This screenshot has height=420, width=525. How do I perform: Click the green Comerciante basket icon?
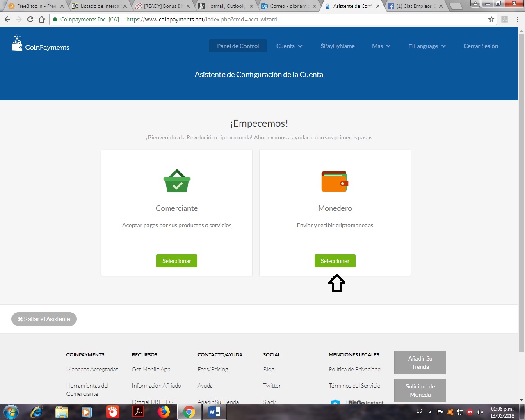[x=177, y=181]
